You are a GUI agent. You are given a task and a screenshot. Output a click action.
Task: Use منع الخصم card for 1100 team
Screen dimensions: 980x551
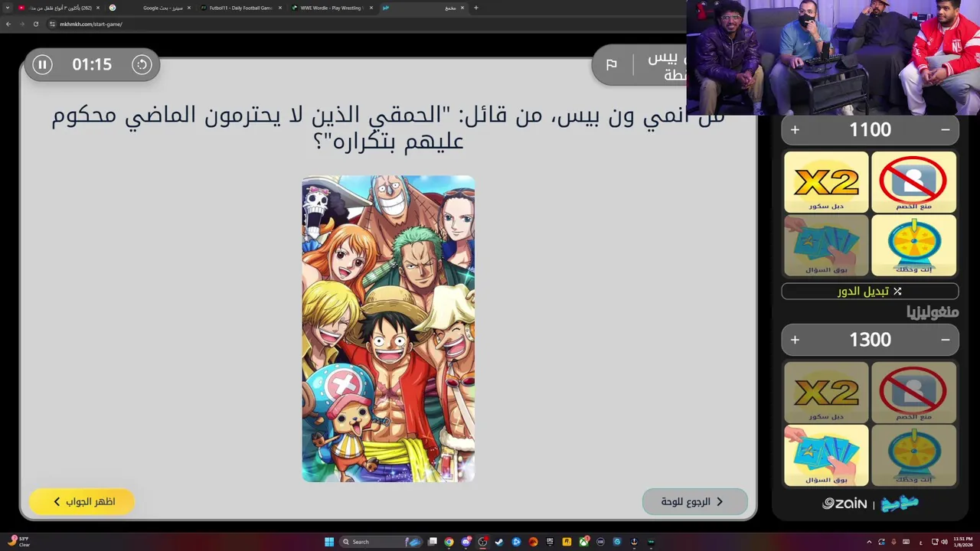point(913,182)
